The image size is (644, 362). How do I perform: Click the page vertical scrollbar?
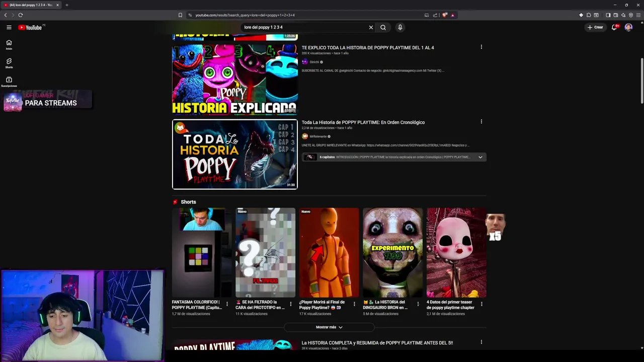pyautogui.click(x=641, y=80)
